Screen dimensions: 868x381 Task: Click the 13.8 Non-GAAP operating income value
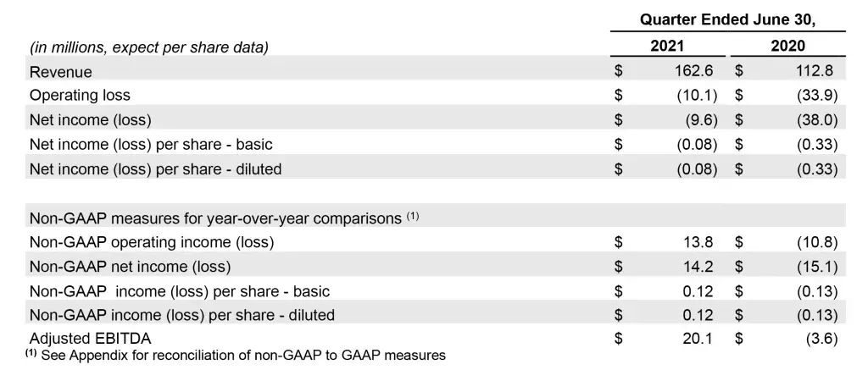[699, 242]
